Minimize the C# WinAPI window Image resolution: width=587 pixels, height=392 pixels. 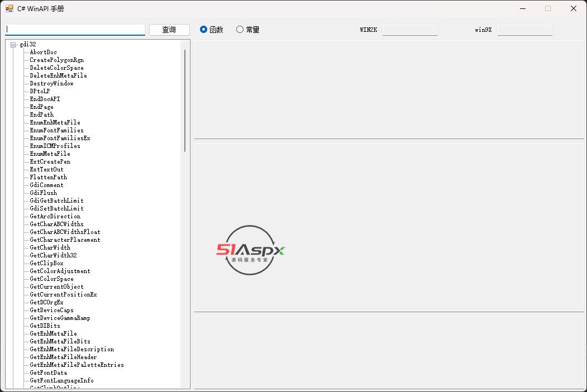tap(523, 8)
